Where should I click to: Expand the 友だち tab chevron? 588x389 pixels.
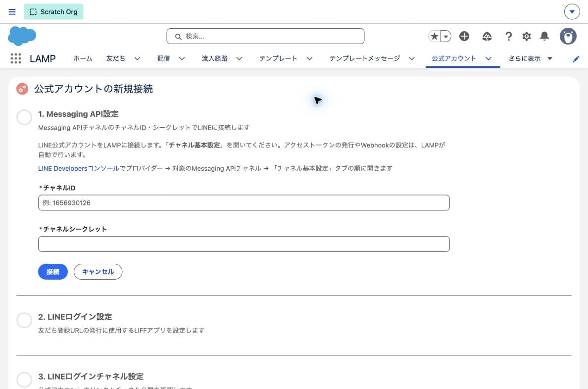(x=137, y=58)
